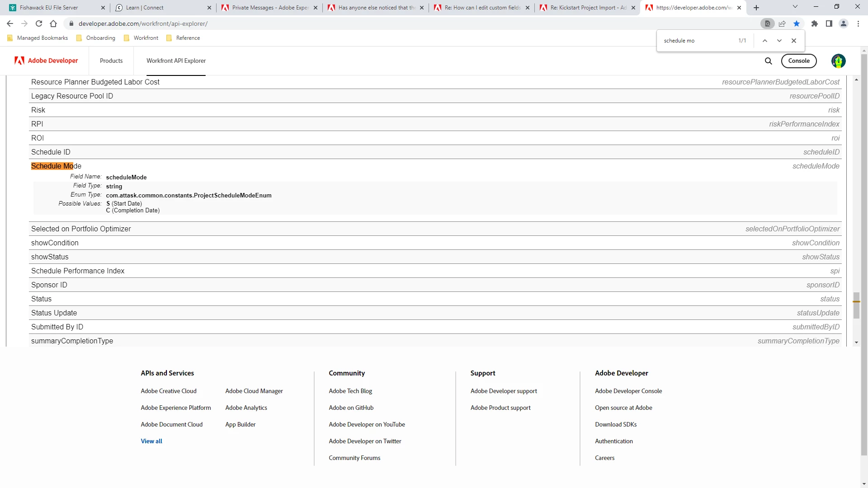Click the inner field list scrollbar thumb

(856, 305)
